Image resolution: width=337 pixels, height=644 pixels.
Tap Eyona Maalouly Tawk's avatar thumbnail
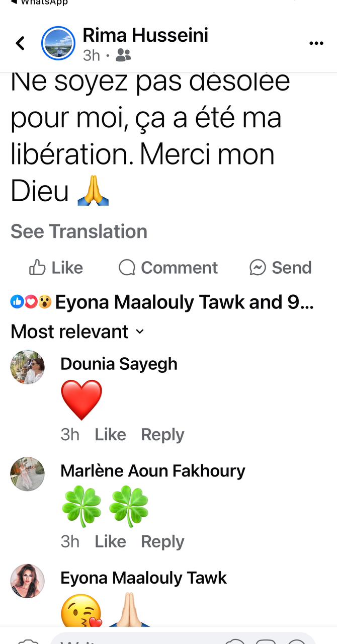[x=28, y=581]
